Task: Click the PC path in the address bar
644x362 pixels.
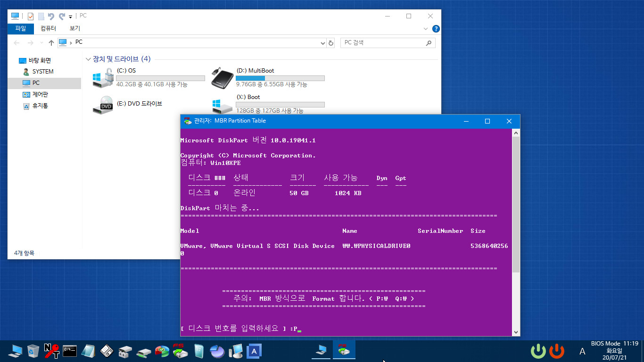Action: 79,42
